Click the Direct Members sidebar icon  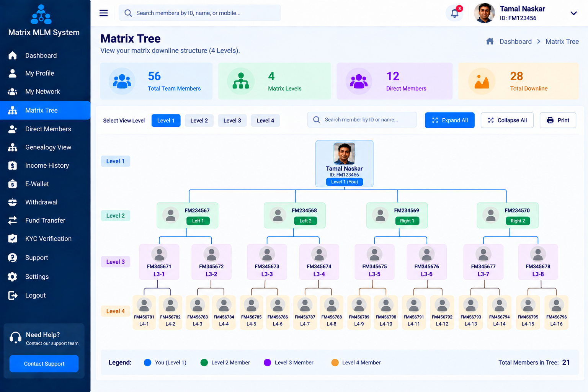pyautogui.click(x=13, y=129)
